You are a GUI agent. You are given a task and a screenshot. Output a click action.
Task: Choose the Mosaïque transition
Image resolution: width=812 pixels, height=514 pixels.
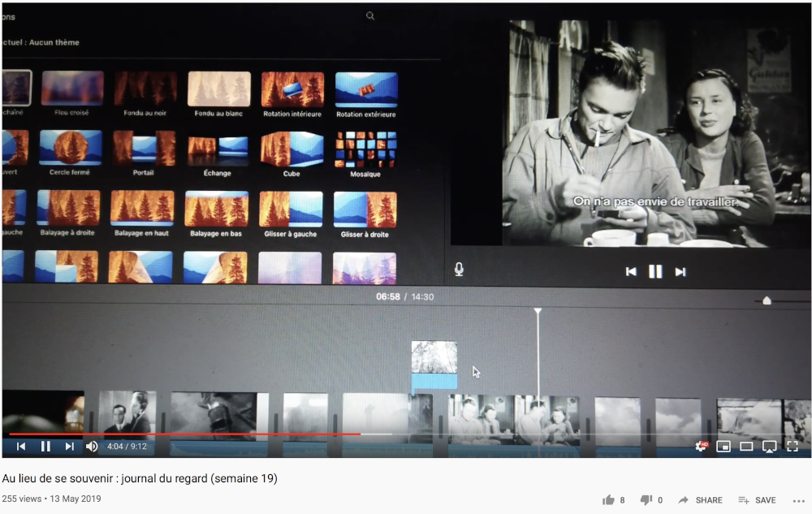[366, 149]
